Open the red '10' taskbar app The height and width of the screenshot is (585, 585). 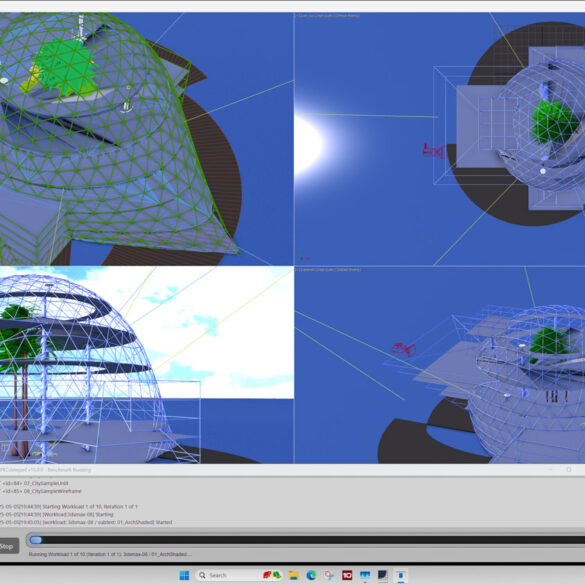point(347,575)
